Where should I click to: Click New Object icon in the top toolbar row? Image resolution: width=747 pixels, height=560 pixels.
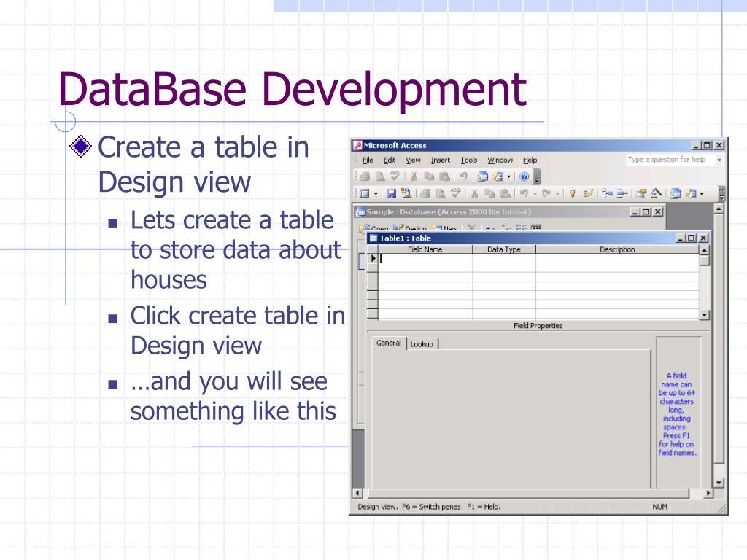pos(498,176)
